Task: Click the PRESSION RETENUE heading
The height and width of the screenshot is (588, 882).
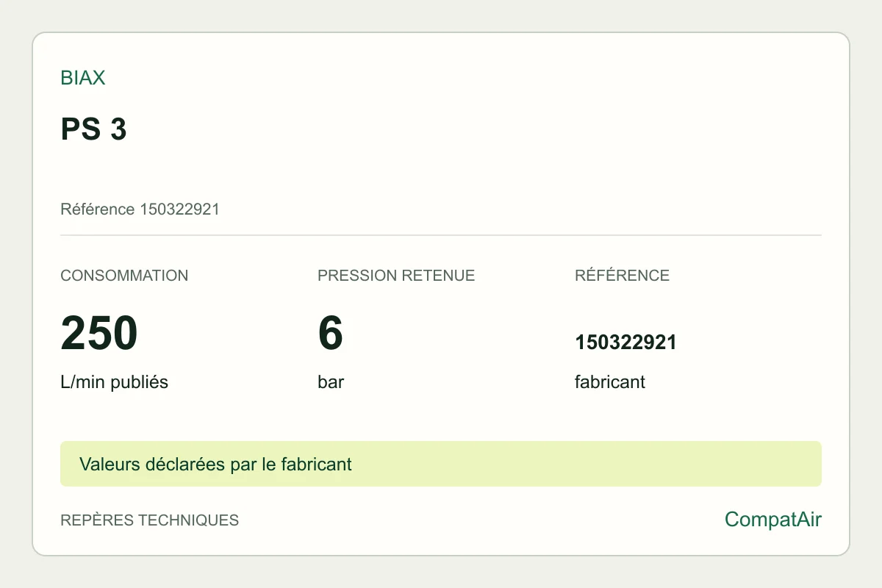Action: 396,276
